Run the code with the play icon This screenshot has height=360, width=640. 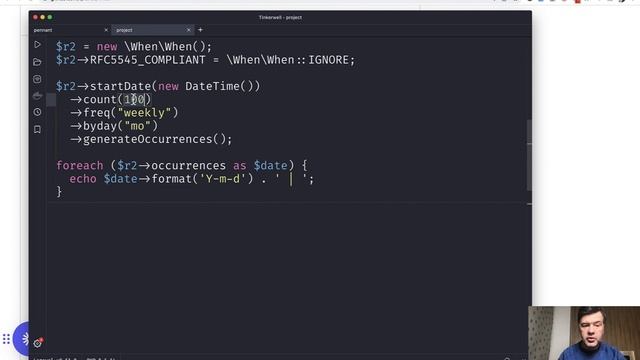pos(37,44)
